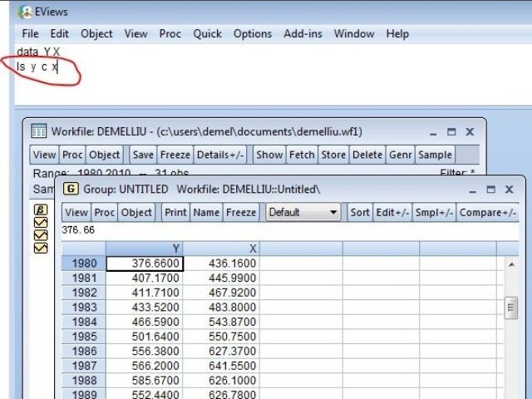
Task: Open the View menu in main menu bar
Action: click(135, 33)
